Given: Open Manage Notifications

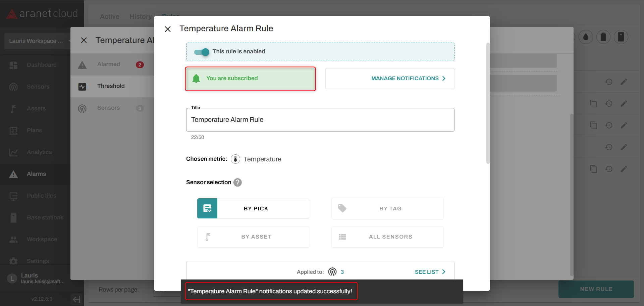Looking at the screenshot, I should (x=390, y=79).
